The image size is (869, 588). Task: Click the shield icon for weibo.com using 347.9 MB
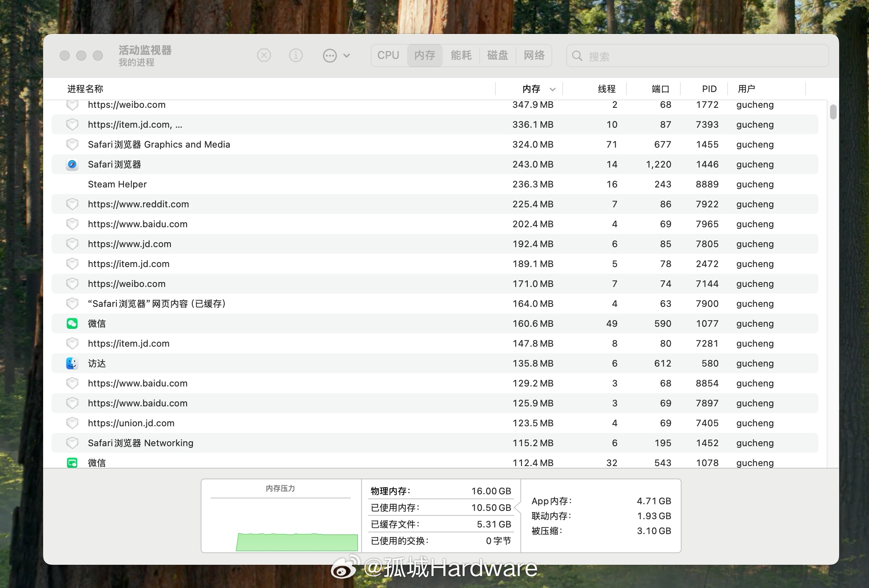(x=72, y=105)
